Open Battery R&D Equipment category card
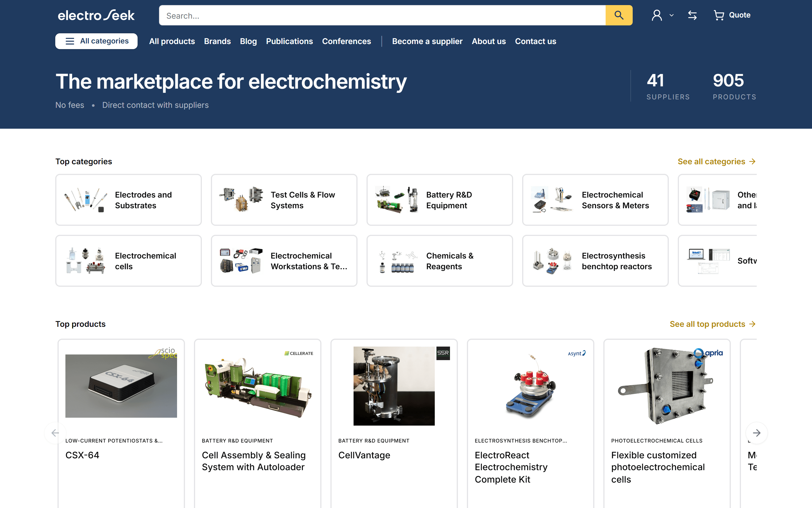The image size is (812, 508). pos(440,200)
